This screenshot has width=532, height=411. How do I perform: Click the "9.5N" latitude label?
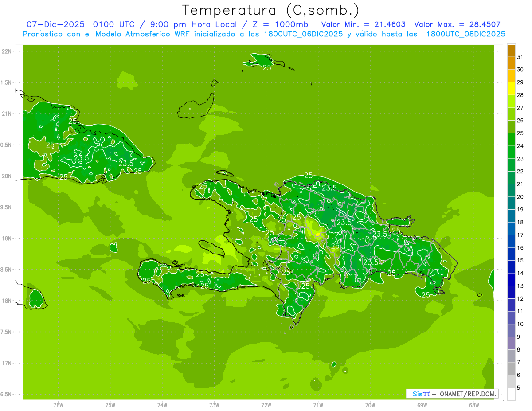pos(6,207)
